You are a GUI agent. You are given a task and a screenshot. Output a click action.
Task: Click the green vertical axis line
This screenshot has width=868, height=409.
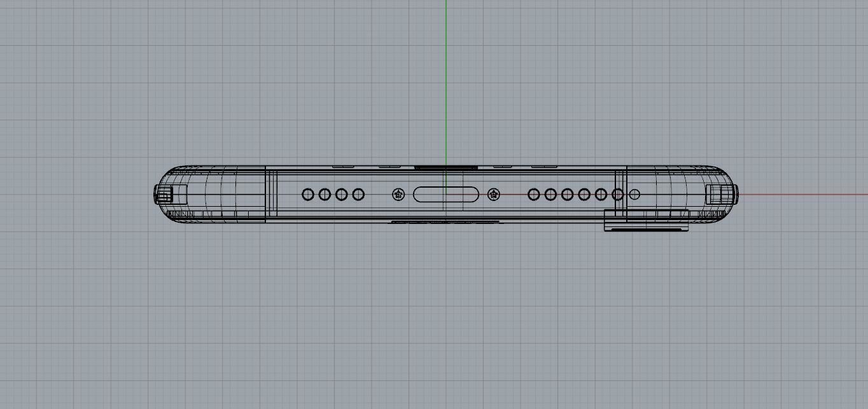[446, 81]
